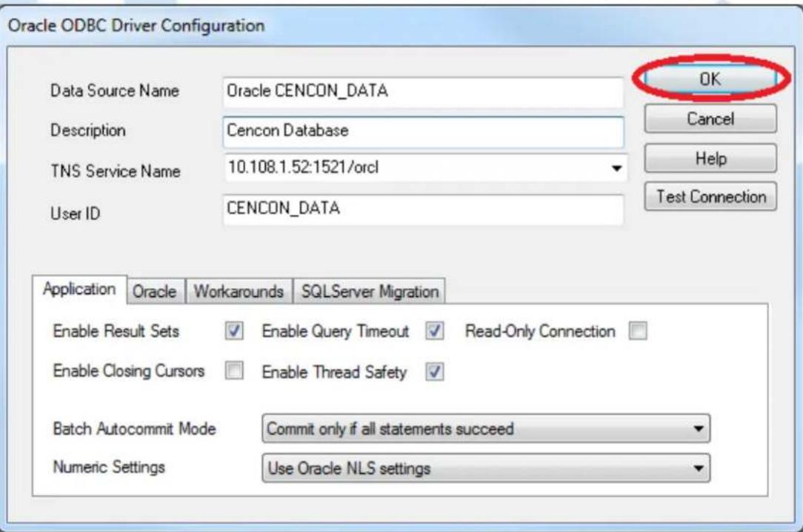Click the Enable Thread Safety label

pyautogui.click(x=334, y=372)
